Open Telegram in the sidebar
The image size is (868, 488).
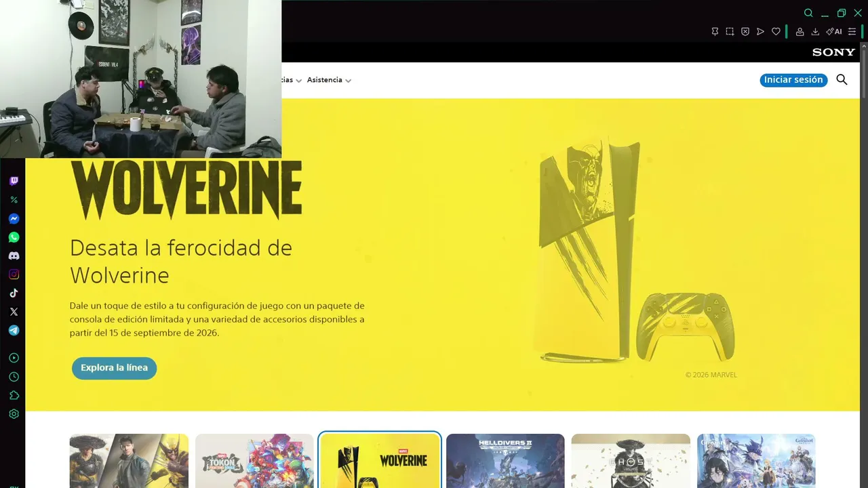coord(14,331)
